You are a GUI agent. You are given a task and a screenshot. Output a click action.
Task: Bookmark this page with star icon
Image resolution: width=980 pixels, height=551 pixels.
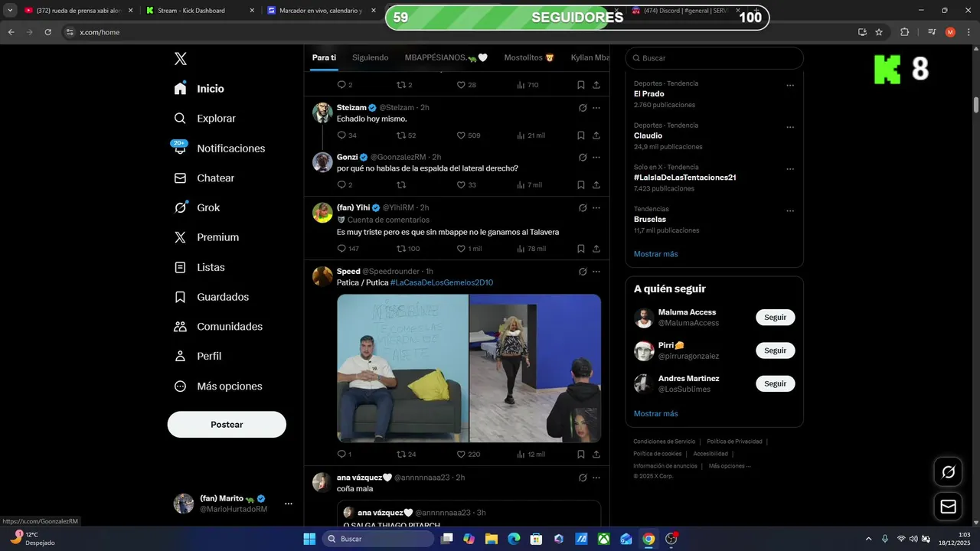879,32
